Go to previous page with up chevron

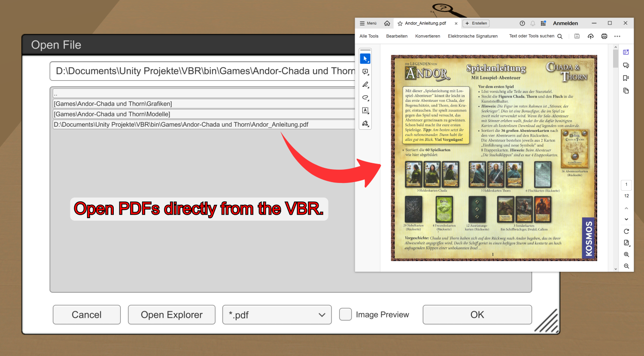pos(626,208)
